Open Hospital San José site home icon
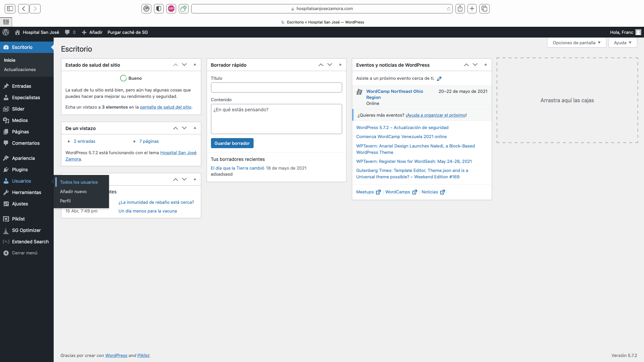Screen dimensions: 644x362 [x=17, y=32]
